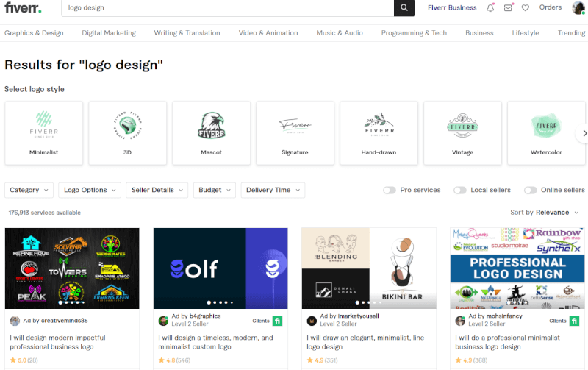This screenshot has width=588, height=370.
Task: Open Graphics & Design category
Action: tap(34, 33)
